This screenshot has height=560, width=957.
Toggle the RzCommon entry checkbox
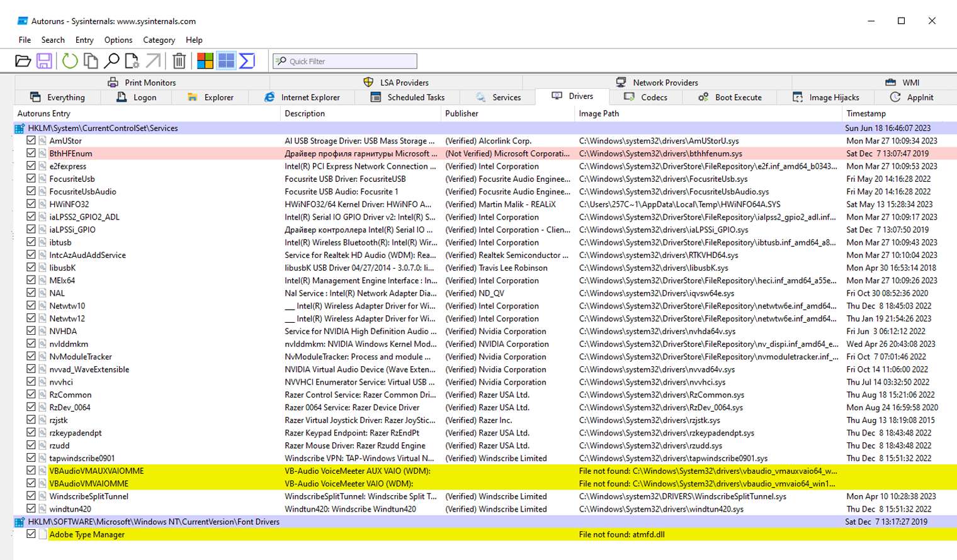click(x=31, y=395)
